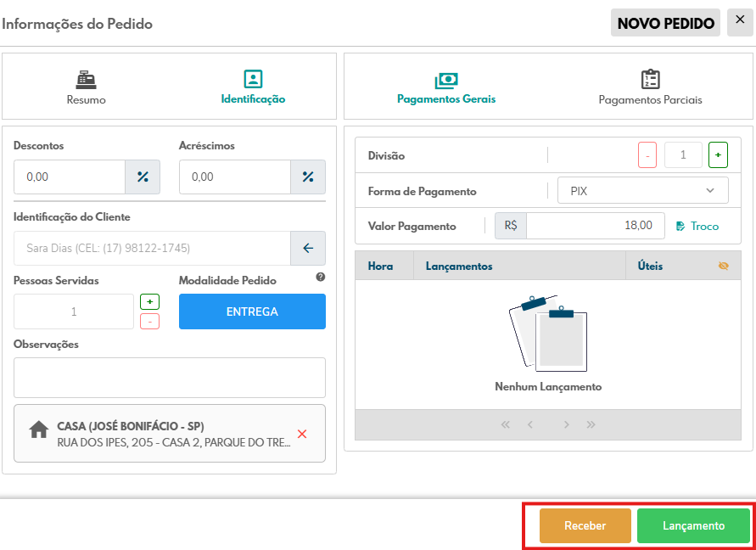The height and width of the screenshot is (550, 756).
Task: Click the Observações text field
Action: (170, 378)
